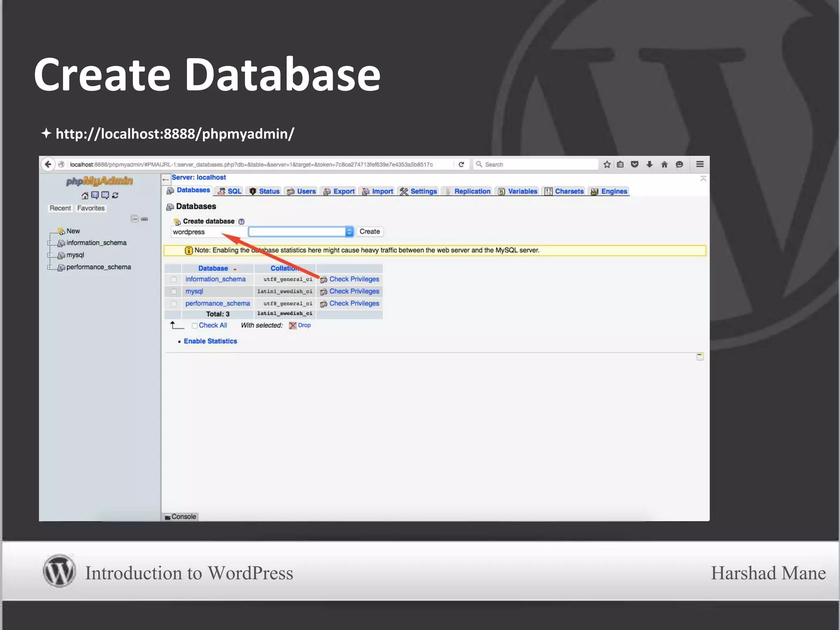
Task: Tick the mysql row checkbox
Action: click(174, 292)
